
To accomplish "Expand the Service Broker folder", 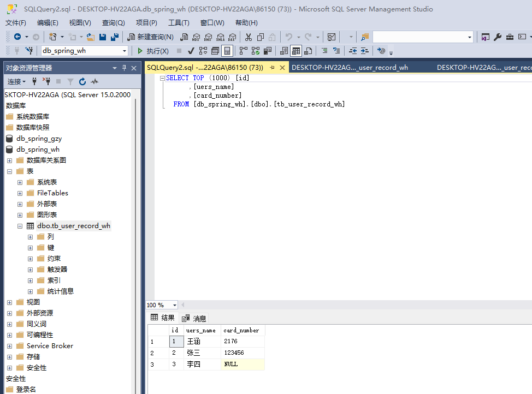I will click(x=9, y=346).
